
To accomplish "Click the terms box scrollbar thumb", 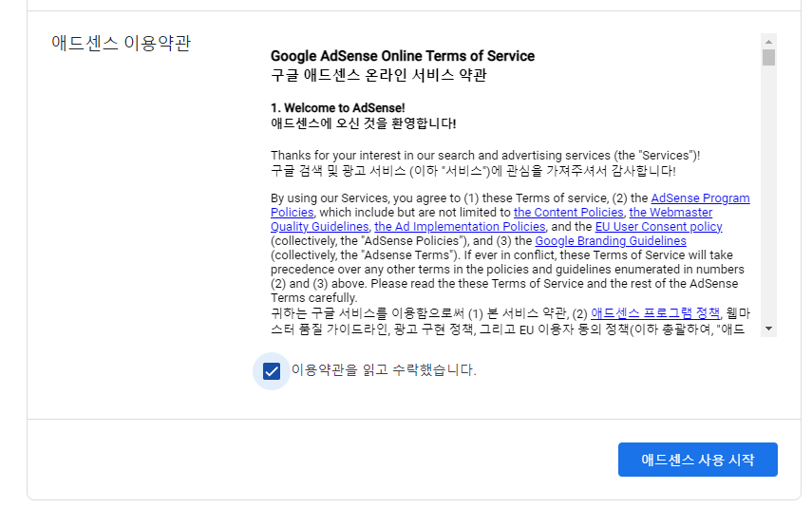I will point(768,58).
